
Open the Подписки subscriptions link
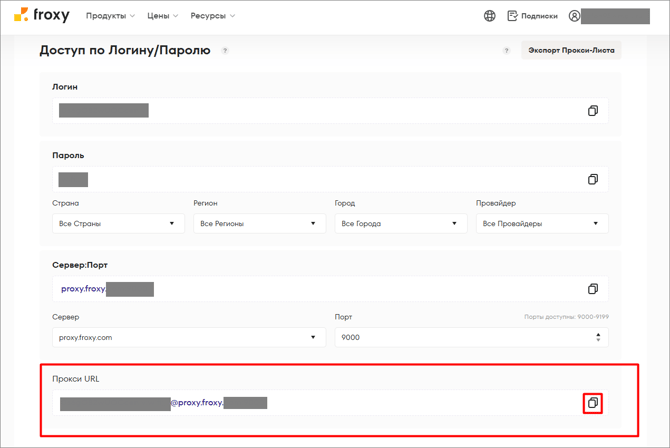[532, 16]
